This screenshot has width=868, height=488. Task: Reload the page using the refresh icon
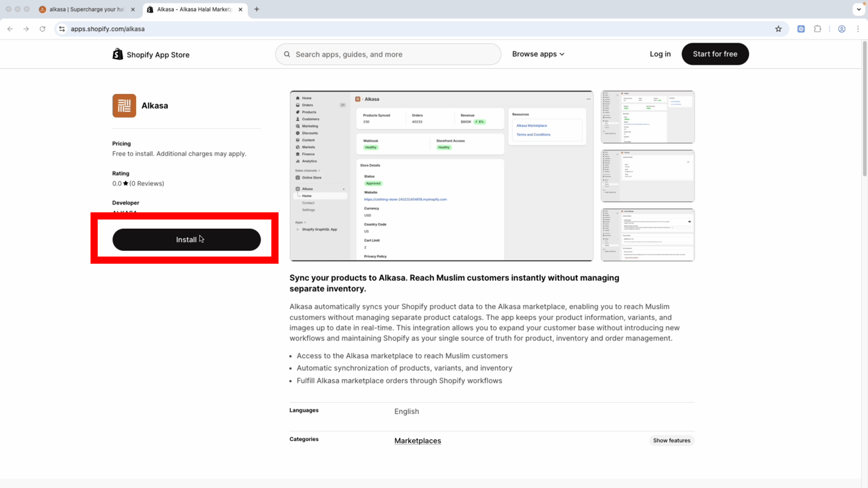click(x=43, y=29)
